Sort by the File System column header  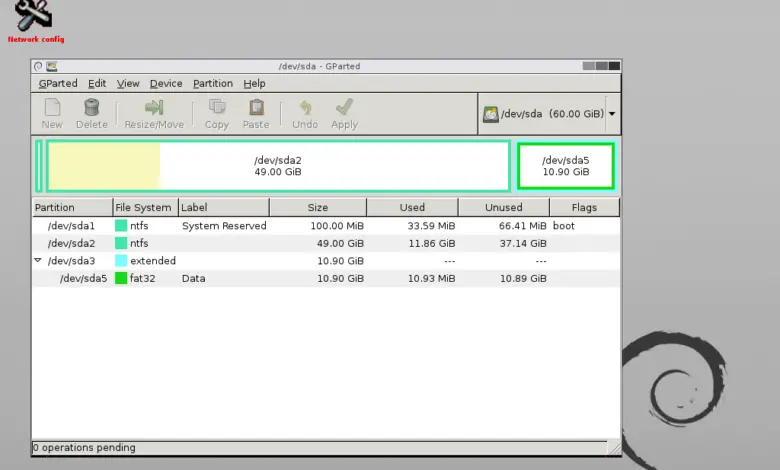(x=145, y=207)
